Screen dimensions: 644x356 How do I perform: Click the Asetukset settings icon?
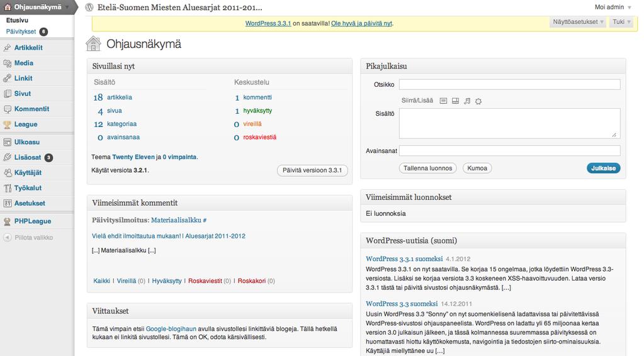click(x=7, y=203)
